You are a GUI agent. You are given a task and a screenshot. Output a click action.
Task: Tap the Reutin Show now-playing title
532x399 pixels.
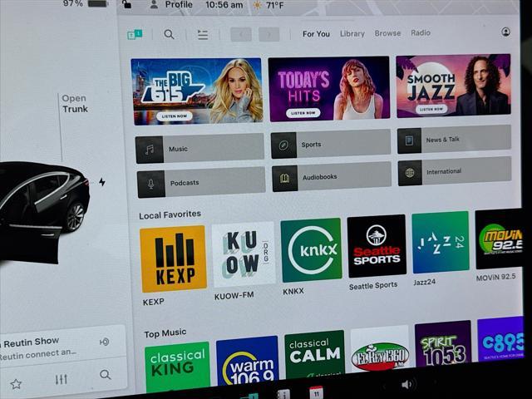pos(31,342)
